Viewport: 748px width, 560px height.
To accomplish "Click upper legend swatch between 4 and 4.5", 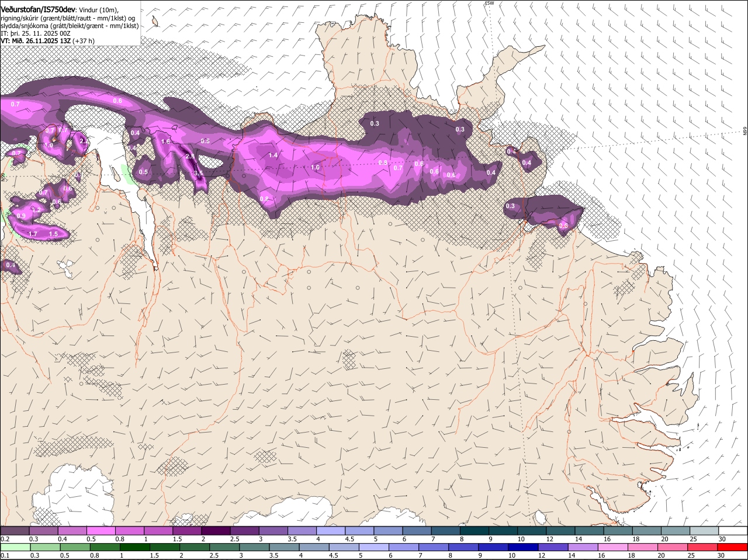I will (331, 530).
